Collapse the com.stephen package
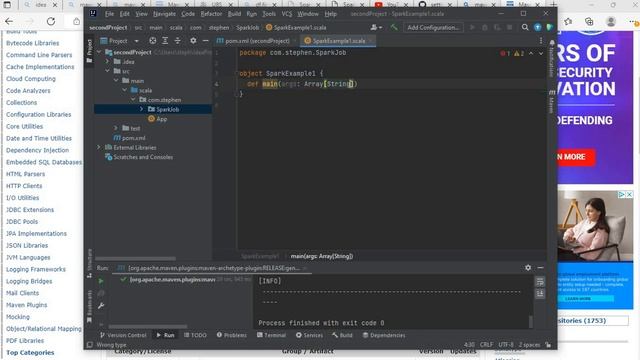This screenshot has width=640, height=360. 133,100
